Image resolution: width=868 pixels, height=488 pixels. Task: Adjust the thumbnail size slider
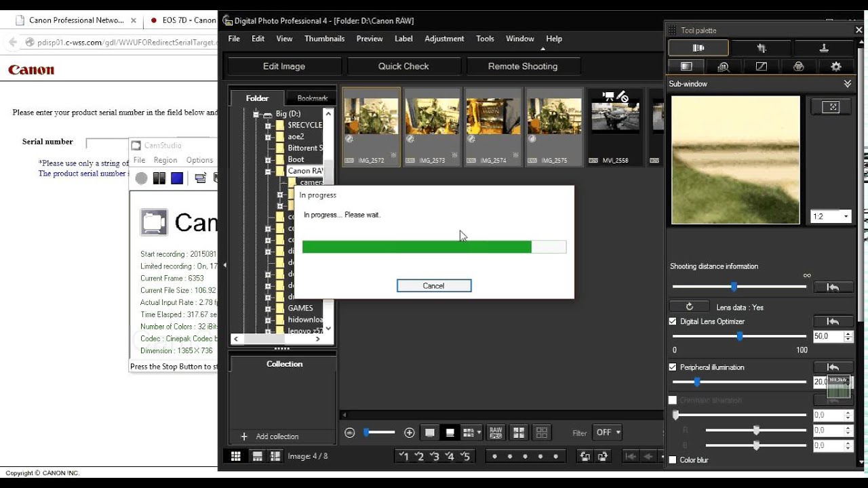380,432
